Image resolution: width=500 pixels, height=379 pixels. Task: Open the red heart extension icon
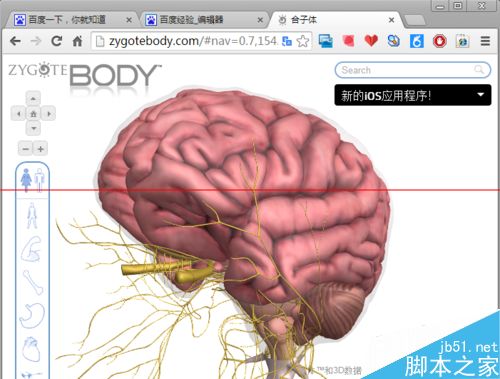(x=371, y=41)
